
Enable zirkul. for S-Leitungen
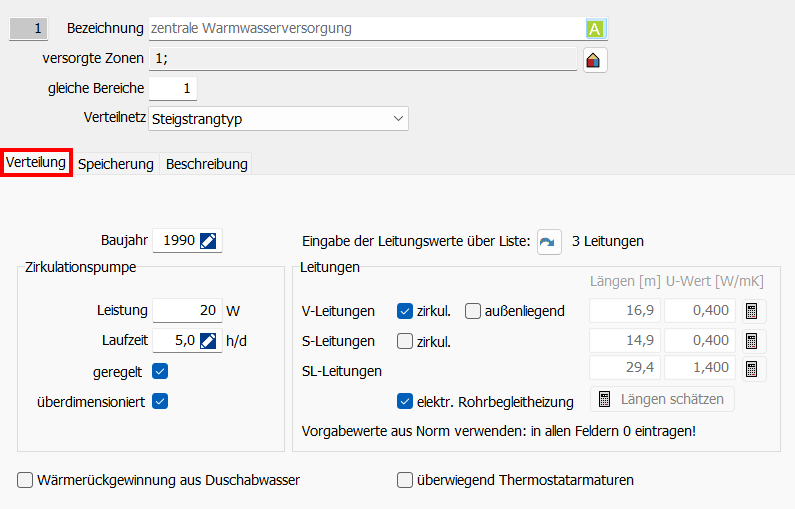tap(405, 341)
